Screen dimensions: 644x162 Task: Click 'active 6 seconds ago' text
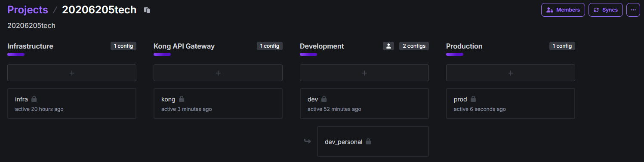click(x=480, y=109)
